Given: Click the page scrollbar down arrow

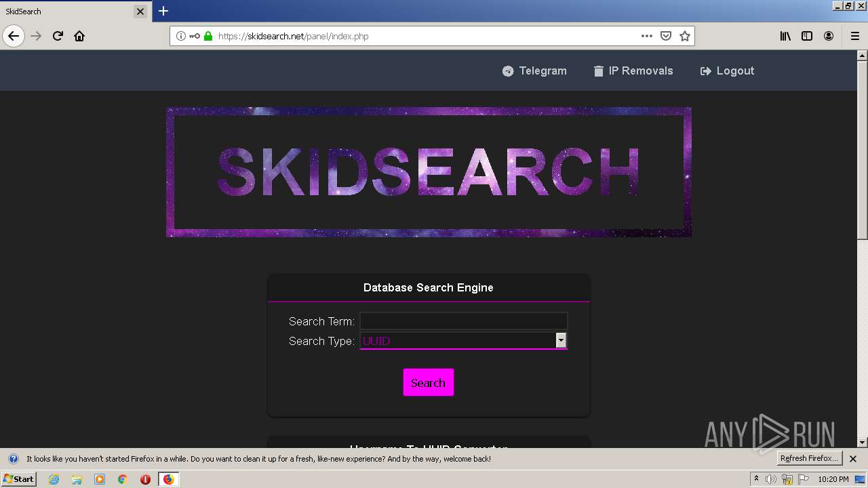Looking at the screenshot, I should (863, 443).
